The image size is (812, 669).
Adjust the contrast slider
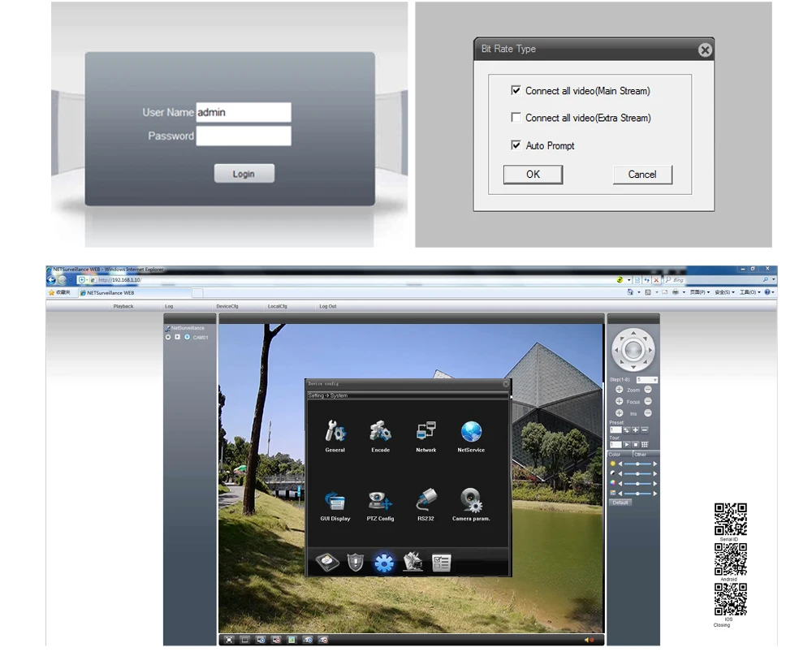coord(637,474)
